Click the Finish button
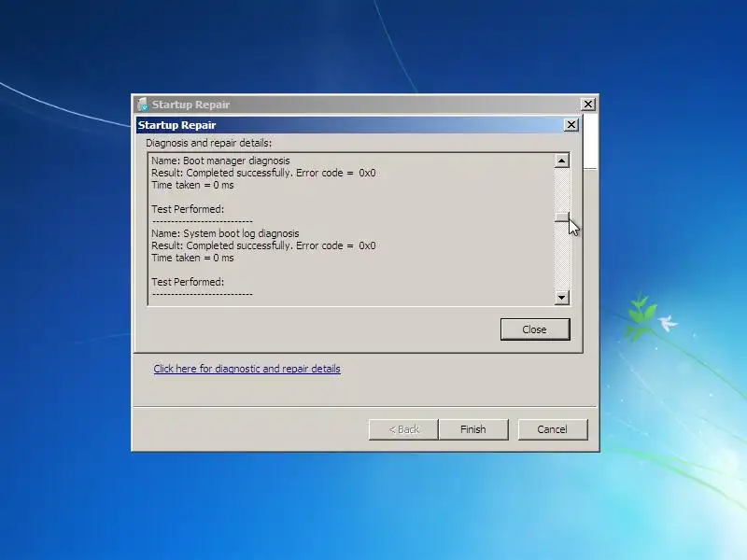747x560 pixels. point(473,429)
